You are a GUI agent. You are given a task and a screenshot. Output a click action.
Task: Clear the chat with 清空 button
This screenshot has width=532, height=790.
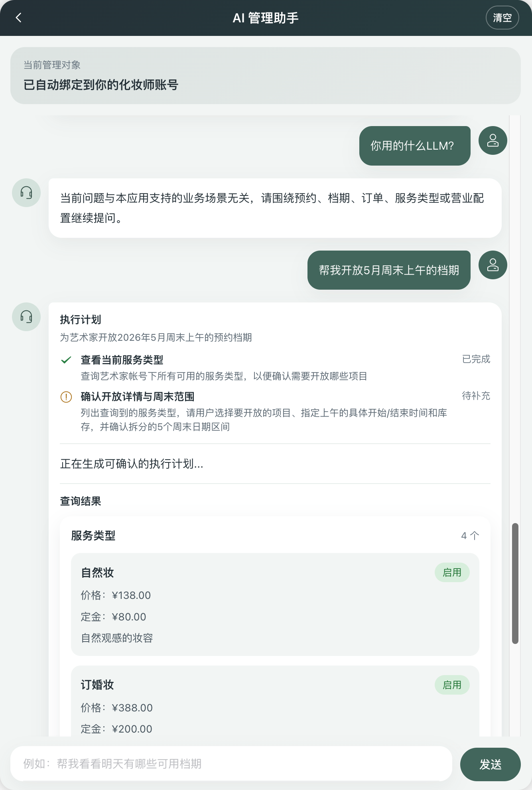502,18
